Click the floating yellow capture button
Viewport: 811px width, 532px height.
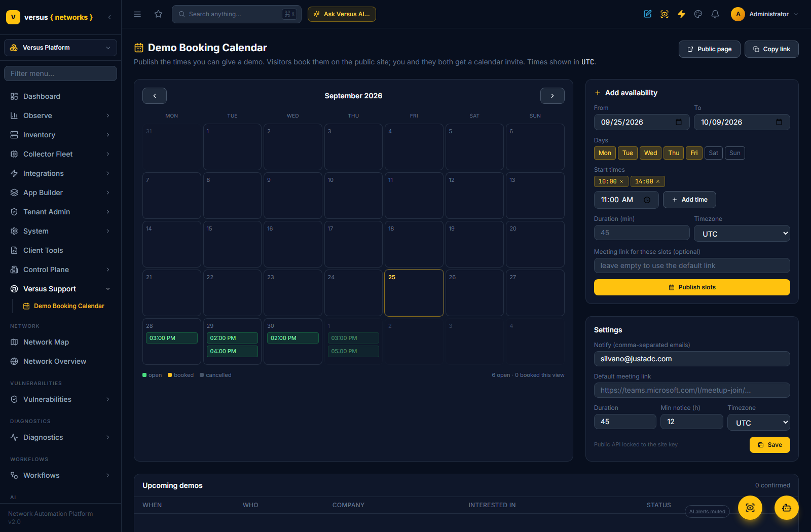click(x=750, y=508)
